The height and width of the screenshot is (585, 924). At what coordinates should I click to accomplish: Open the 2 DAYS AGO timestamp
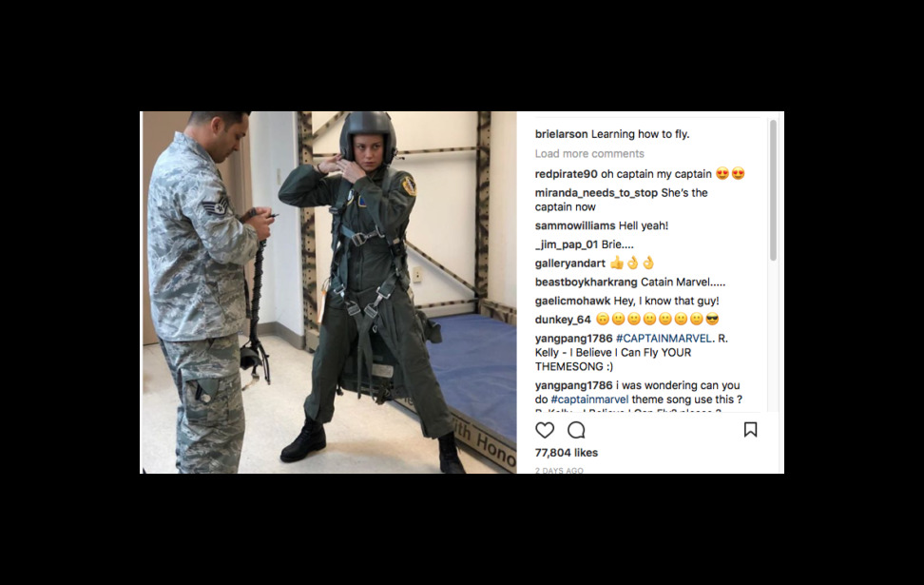click(559, 470)
